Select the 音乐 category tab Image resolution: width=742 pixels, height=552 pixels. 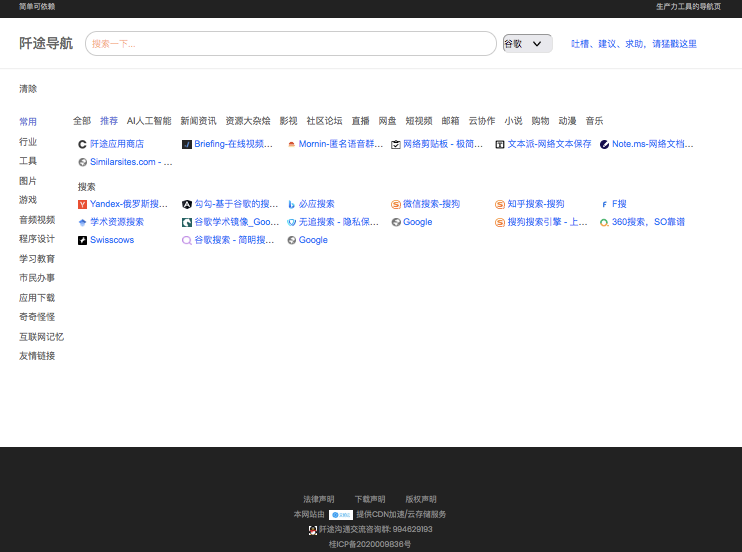tap(594, 121)
